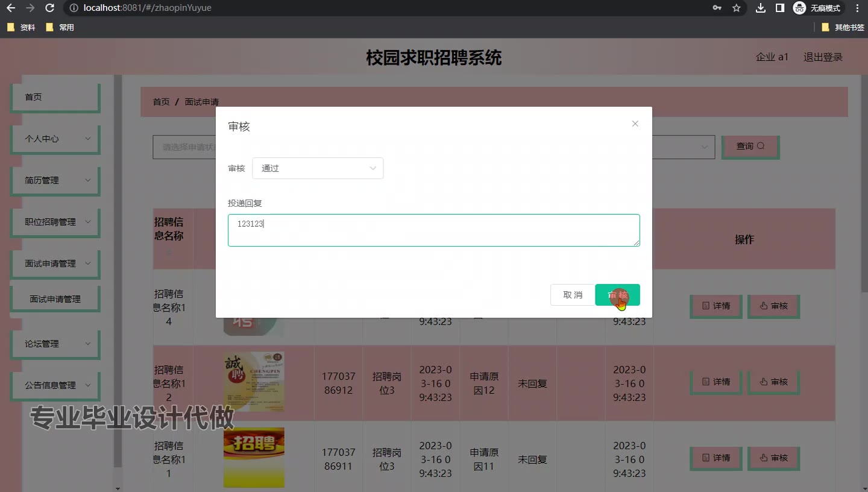Open 详情 for the 招聘信息名称12 row
Viewport: 868px width, 492px height.
click(x=716, y=382)
